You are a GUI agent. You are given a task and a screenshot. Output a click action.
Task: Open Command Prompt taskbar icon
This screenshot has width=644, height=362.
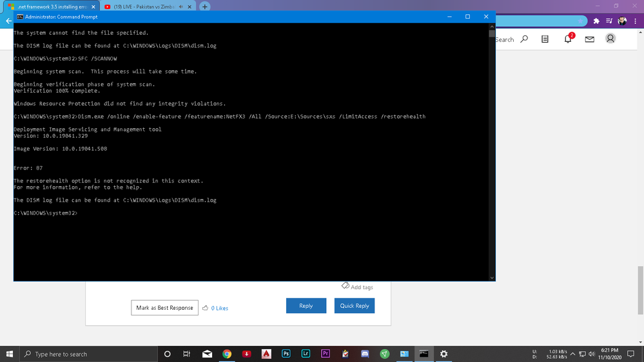pyautogui.click(x=424, y=354)
